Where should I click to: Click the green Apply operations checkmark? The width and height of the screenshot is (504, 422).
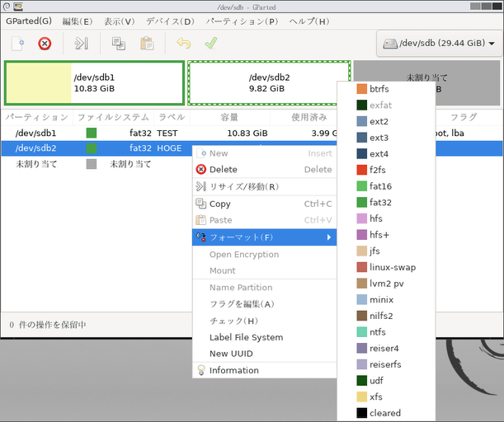pyautogui.click(x=211, y=43)
